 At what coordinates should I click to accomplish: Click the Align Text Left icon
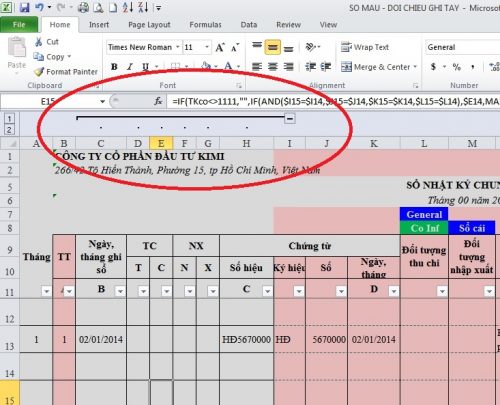click(x=257, y=67)
